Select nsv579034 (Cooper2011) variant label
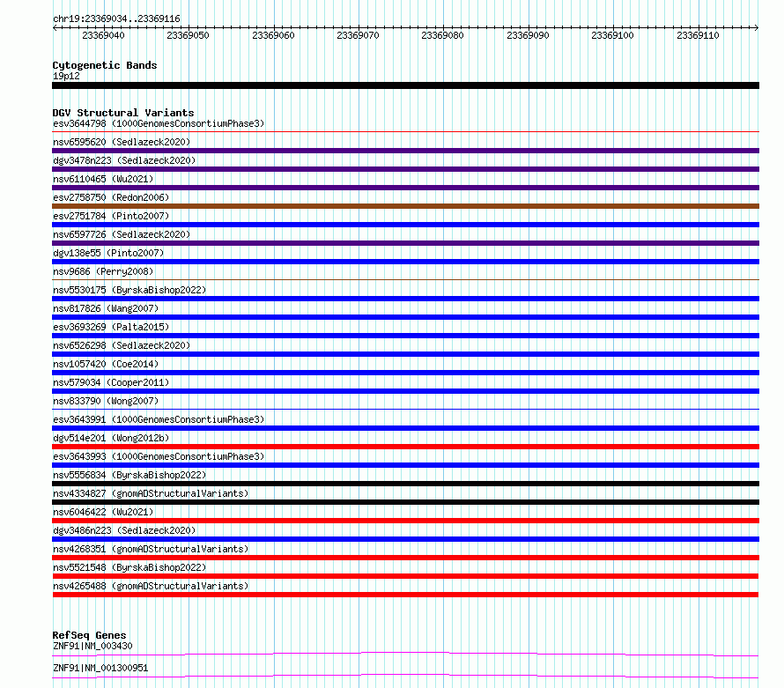The width and height of the screenshot is (784, 688). [x=111, y=382]
